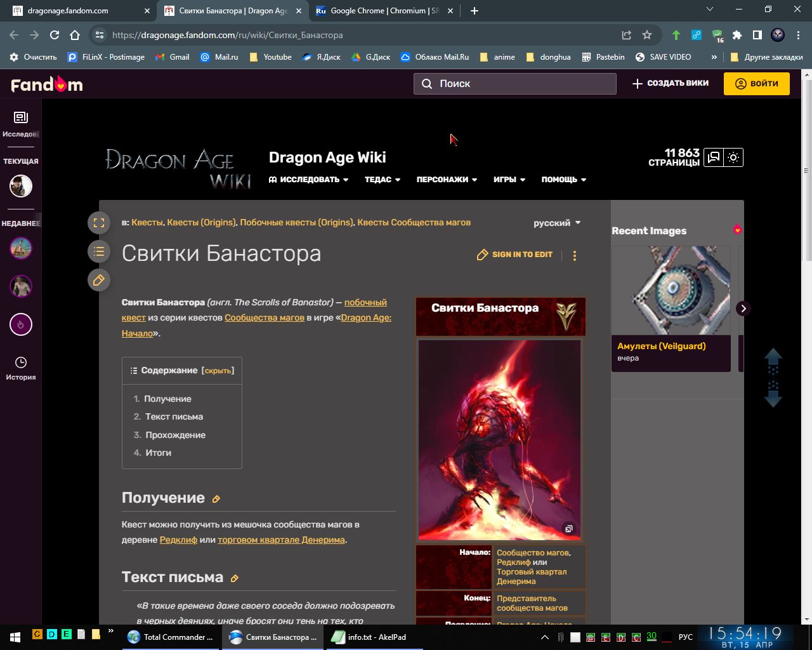812x650 pixels.
Task: Reload the page in Chrome
Action: (55, 35)
